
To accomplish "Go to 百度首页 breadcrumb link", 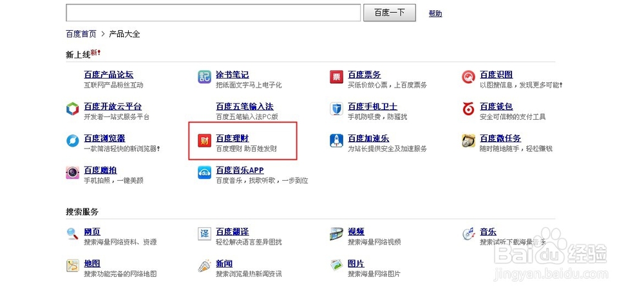I will click(81, 33).
